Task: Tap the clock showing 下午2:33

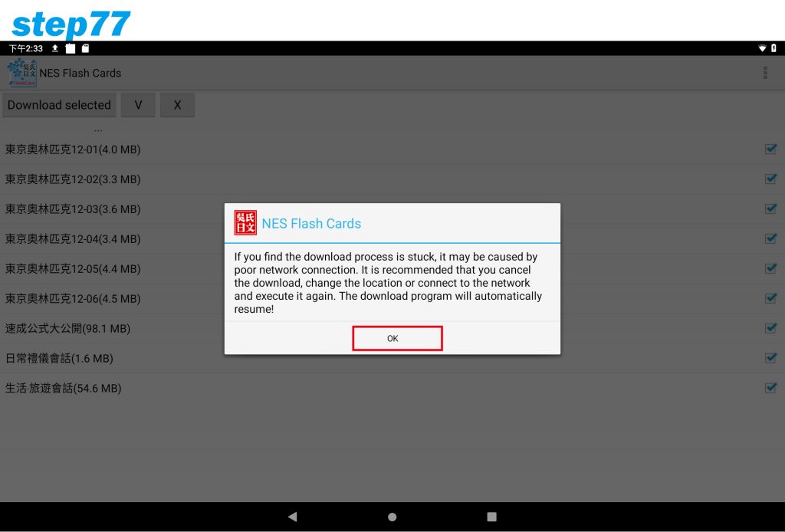Action: (x=26, y=48)
